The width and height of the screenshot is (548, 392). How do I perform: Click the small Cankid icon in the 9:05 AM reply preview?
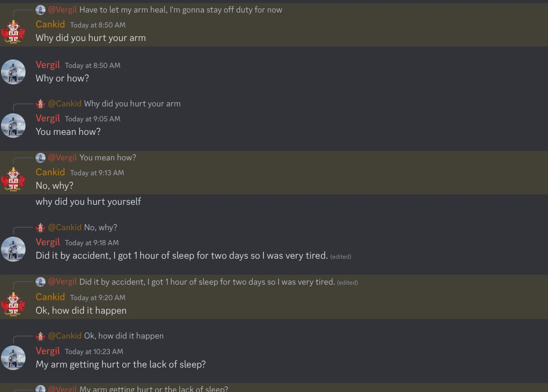click(x=39, y=103)
